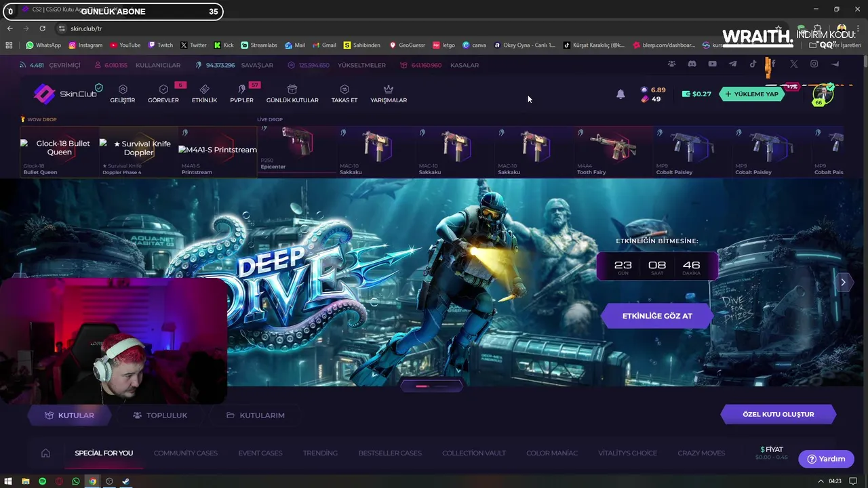Open the Yardım help button

pyautogui.click(x=826, y=459)
